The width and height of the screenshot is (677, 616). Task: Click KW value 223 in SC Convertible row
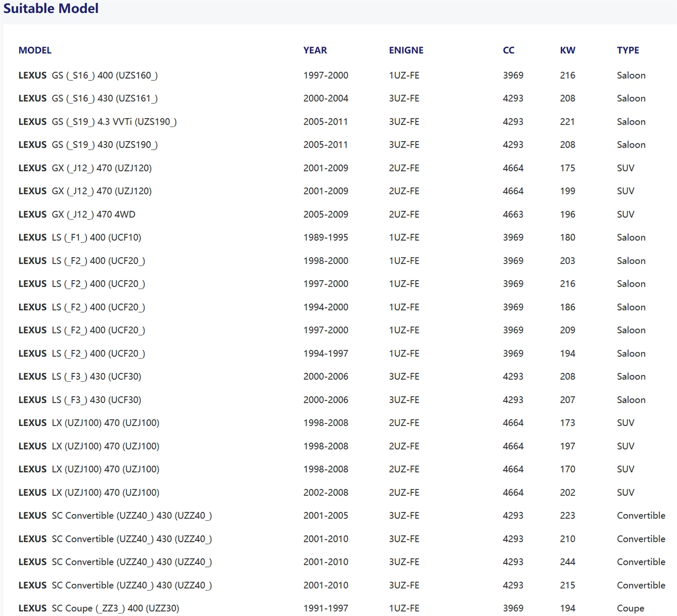567,515
